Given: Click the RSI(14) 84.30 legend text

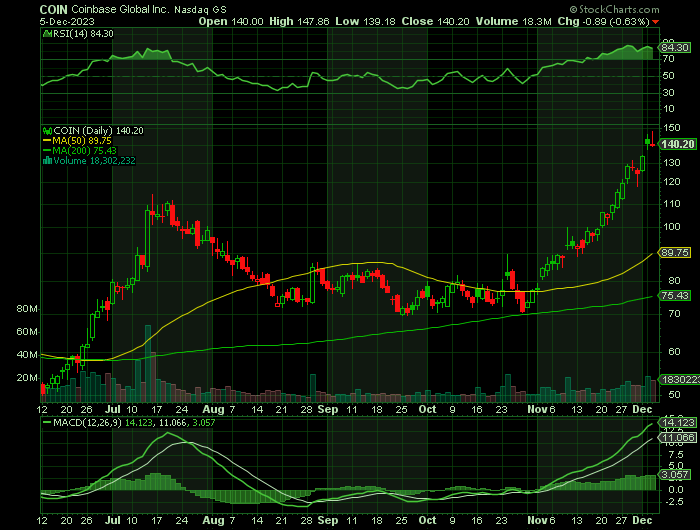Looking at the screenshot, I should point(83,33).
